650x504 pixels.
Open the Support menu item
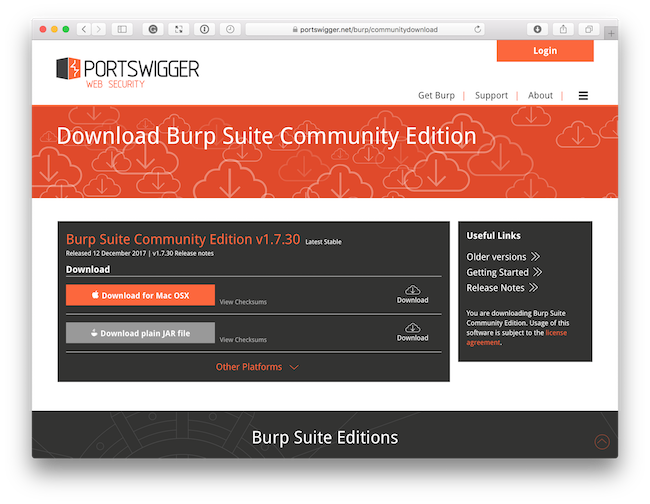491,95
